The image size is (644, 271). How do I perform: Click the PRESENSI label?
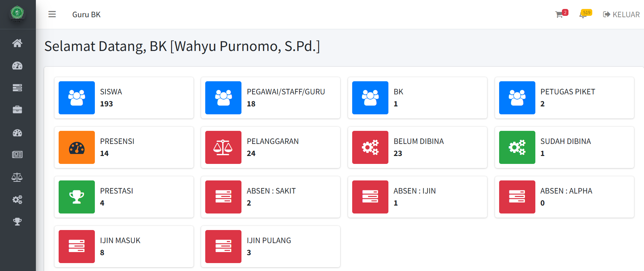[117, 142]
